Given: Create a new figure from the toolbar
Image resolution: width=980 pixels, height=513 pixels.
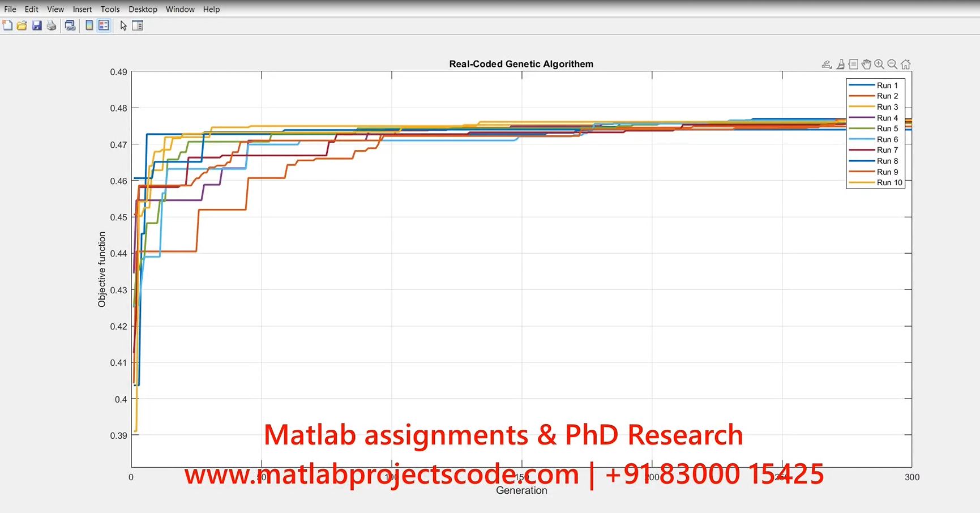Looking at the screenshot, I should coord(7,25).
